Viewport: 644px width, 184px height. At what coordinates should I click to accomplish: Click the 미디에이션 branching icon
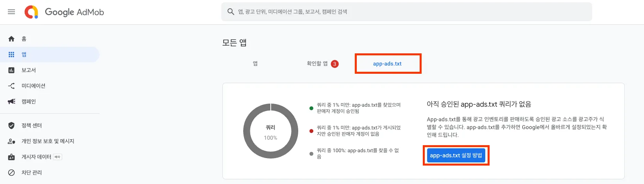coord(11,86)
